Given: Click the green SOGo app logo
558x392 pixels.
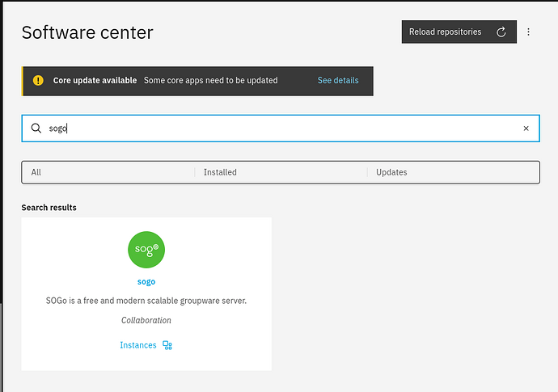Looking at the screenshot, I should [146, 250].
